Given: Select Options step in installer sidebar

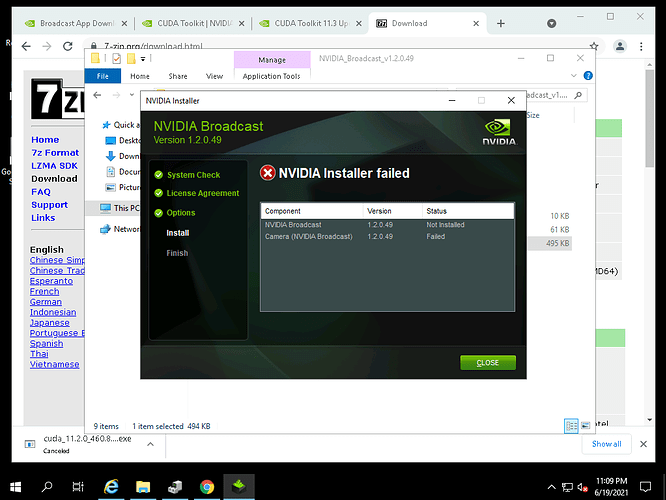Looking at the screenshot, I should (x=181, y=212).
